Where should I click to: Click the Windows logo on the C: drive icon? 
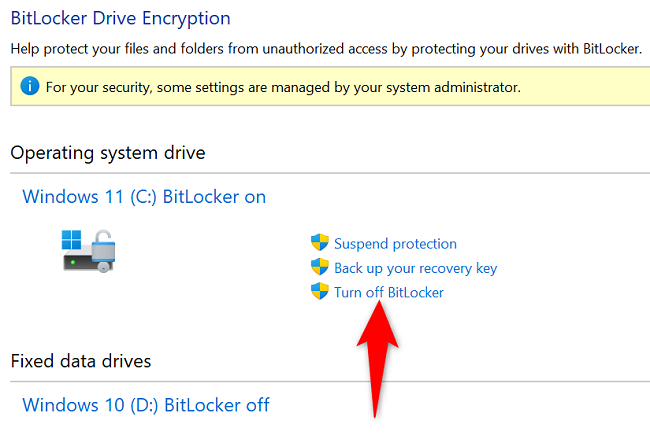(73, 240)
